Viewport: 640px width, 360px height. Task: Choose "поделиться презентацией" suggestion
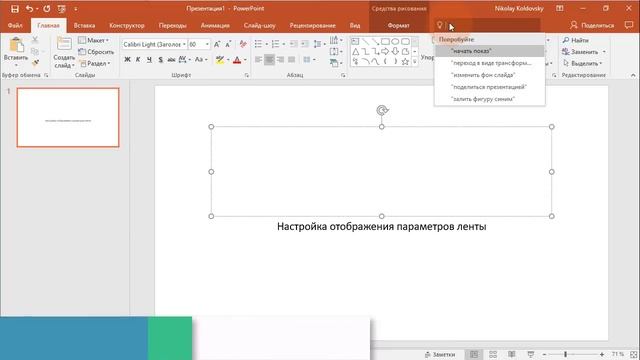point(490,87)
